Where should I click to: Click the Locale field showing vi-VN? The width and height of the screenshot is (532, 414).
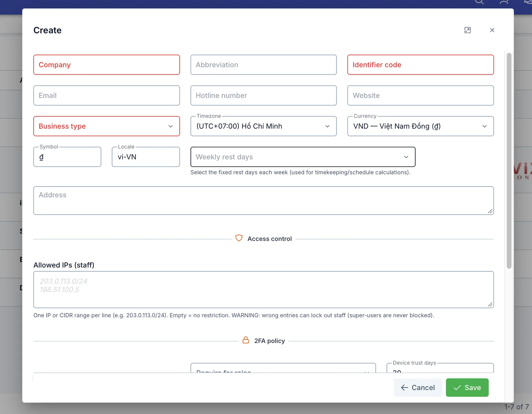coord(146,157)
